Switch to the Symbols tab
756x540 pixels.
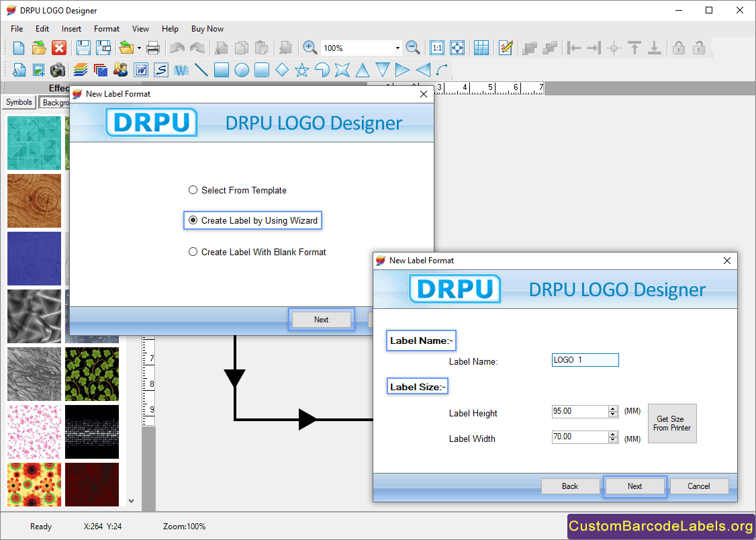click(19, 102)
